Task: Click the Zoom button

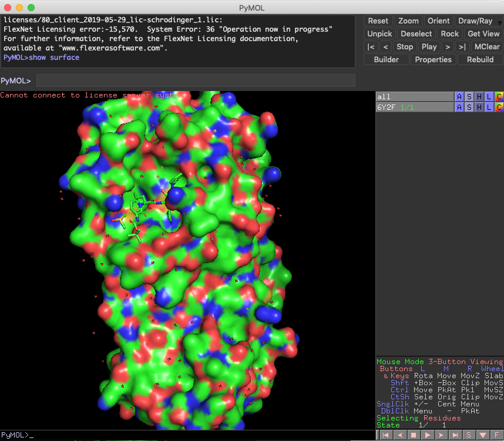Action: 408,21
